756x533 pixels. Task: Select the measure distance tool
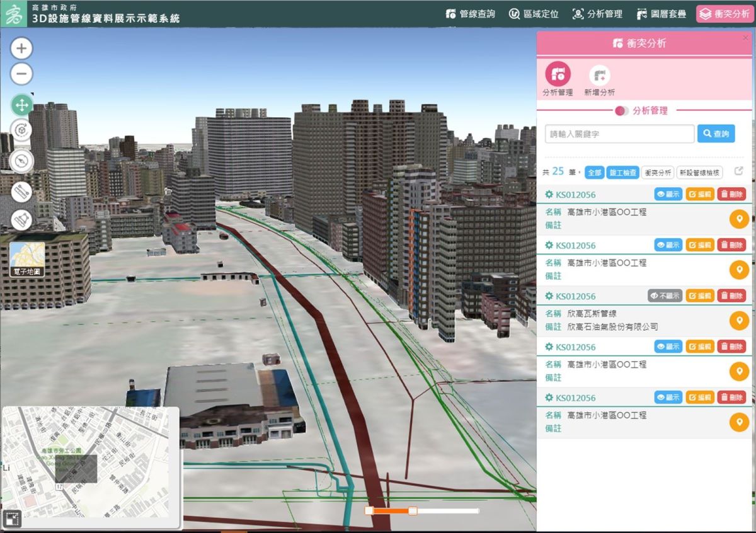(21, 193)
